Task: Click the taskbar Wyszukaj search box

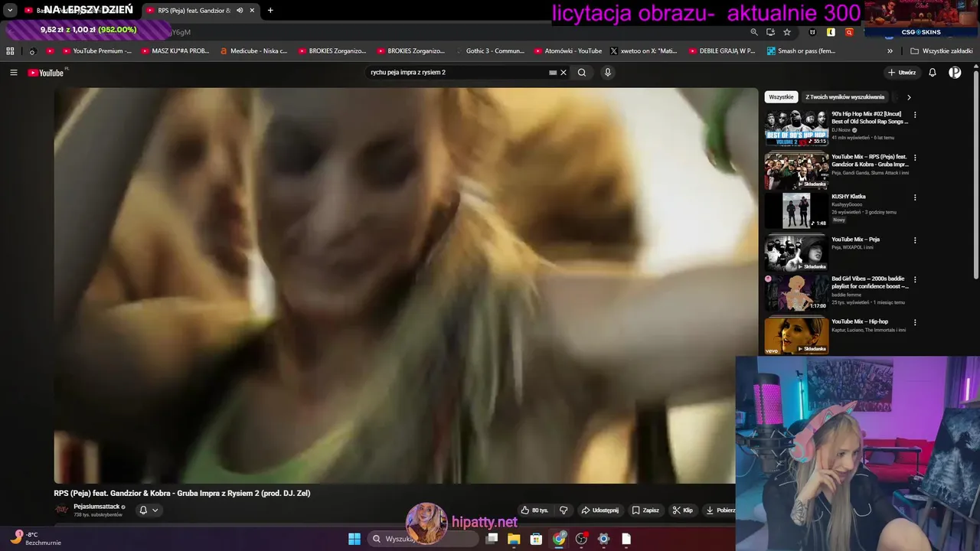Action: [x=423, y=539]
